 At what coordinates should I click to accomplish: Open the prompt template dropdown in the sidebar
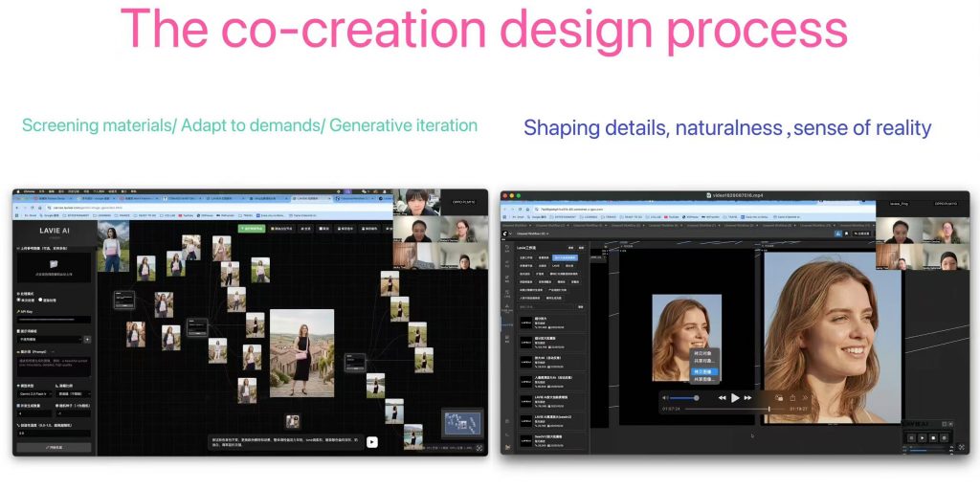tap(50, 339)
